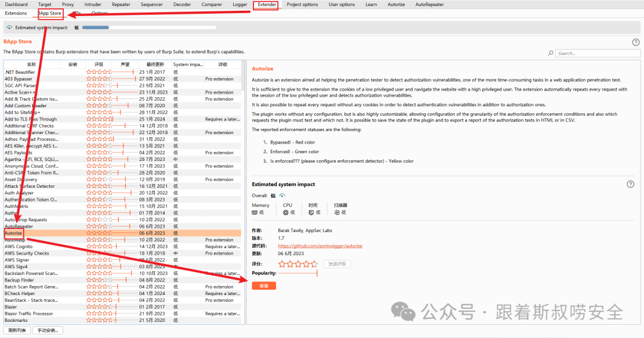Screen dimensions: 644x338
Task: Select the Bookmarks extension row
Action: point(122,320)
